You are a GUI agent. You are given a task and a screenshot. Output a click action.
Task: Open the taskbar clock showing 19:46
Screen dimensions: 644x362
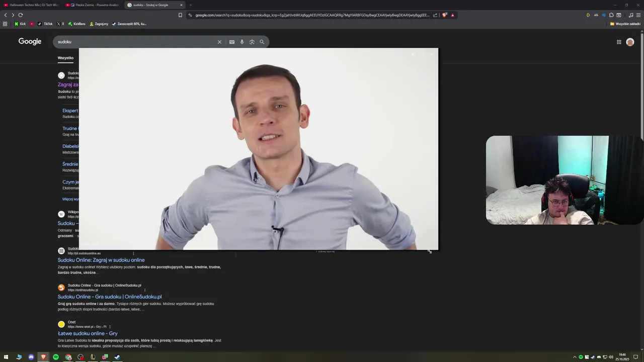point(622,357)
